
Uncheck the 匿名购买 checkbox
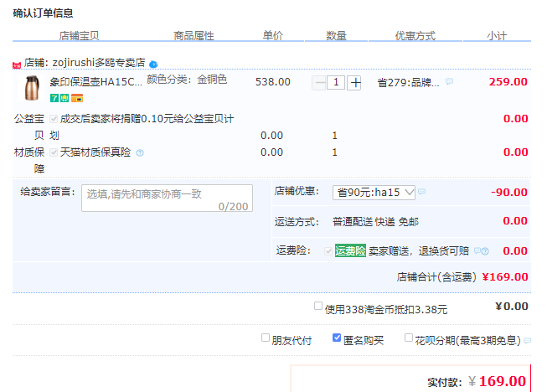(x=337, y=338)
